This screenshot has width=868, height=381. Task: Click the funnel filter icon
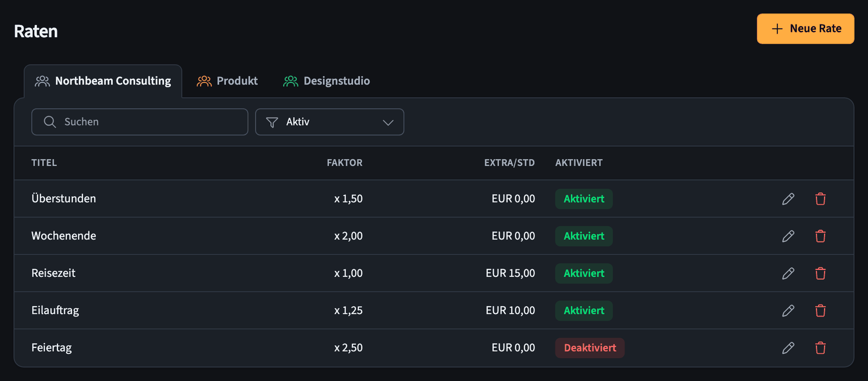[x=272, y=122]
